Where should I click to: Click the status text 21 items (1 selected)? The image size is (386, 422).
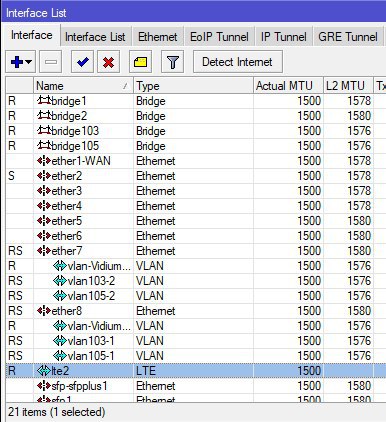[56, 412]
